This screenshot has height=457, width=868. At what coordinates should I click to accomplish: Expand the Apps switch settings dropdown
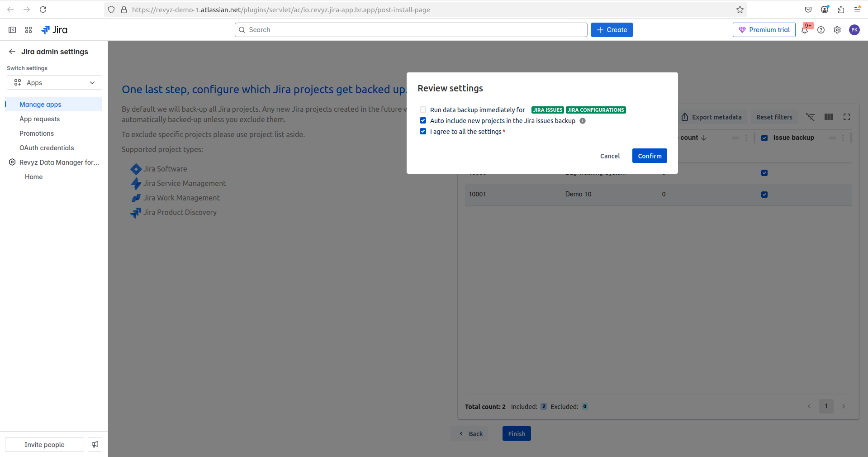click(54, 82)
